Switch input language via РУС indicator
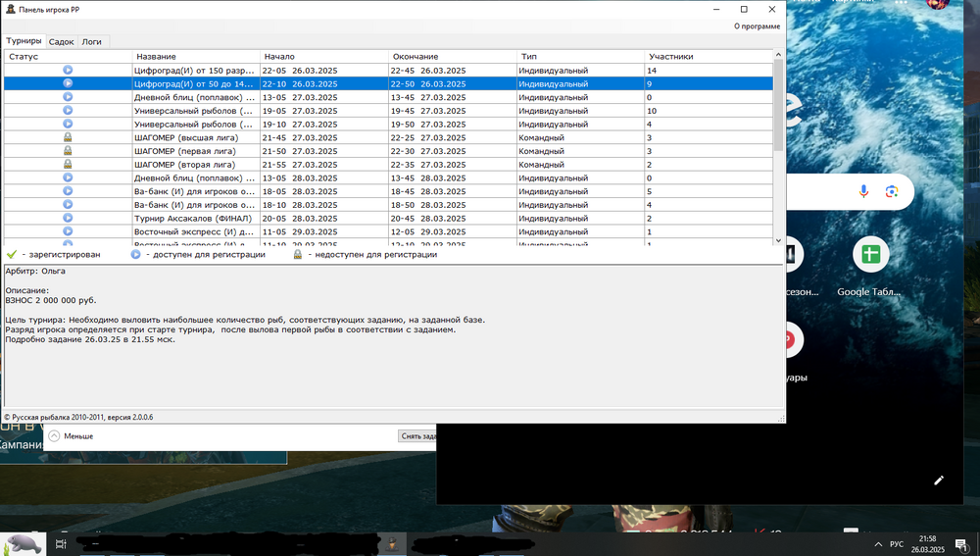Image resolution: width=980 pixels, height=556 pixels. 896,542
